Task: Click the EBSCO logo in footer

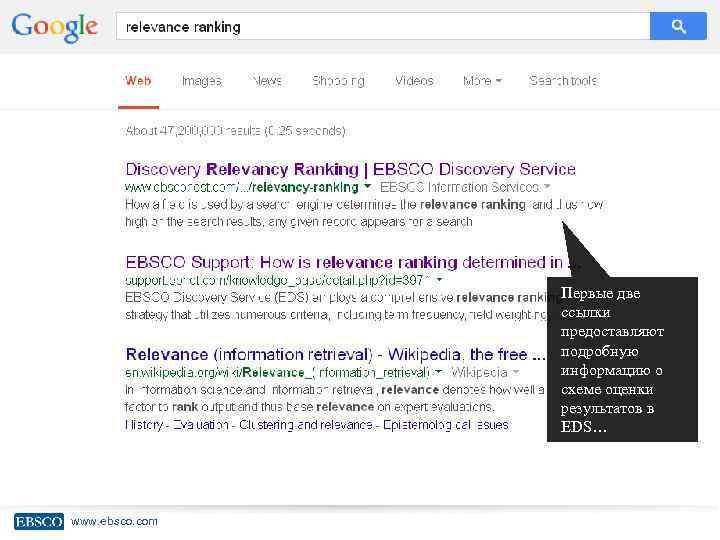Action: 39,522
